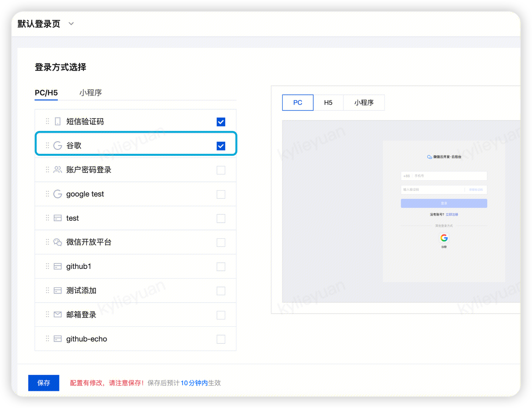Uncheck the 短信验证码 login method

221,122
